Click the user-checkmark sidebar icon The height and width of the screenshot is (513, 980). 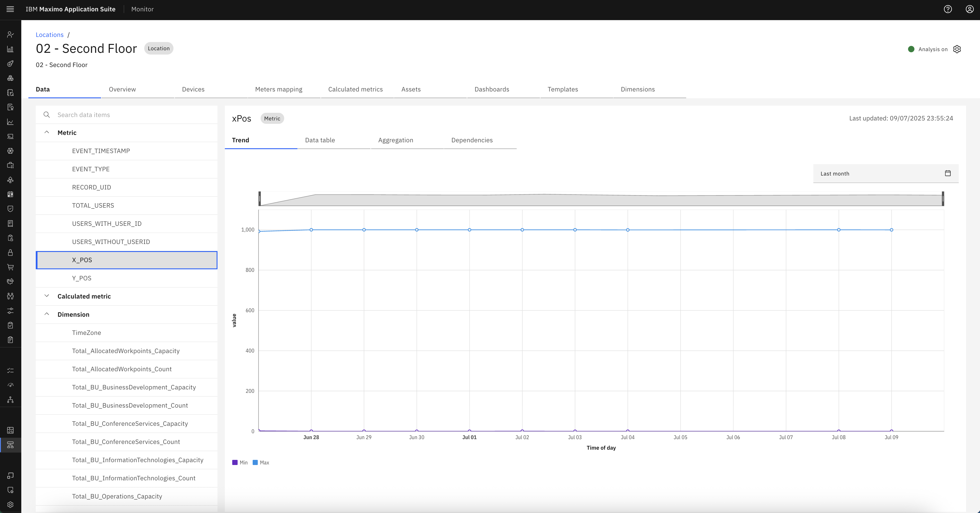[10, 35]
